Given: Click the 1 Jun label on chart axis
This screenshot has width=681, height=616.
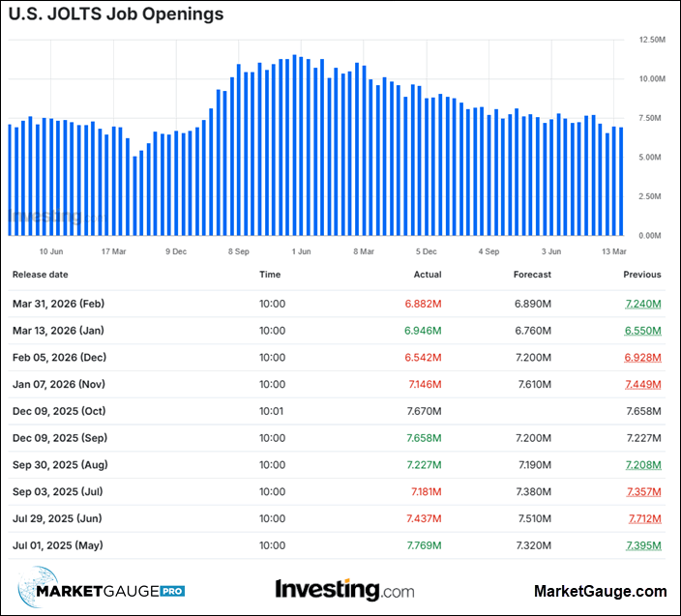Looking at the screenshot, I should [x=301, y=251].
